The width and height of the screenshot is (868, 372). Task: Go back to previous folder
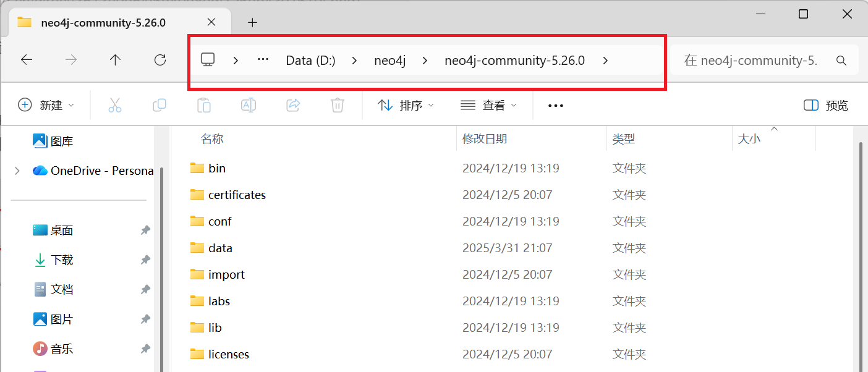coord(27,60)
